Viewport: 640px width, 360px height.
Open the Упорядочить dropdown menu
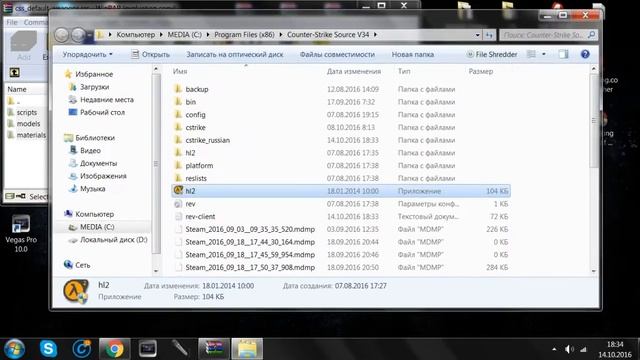click(87, 54)
